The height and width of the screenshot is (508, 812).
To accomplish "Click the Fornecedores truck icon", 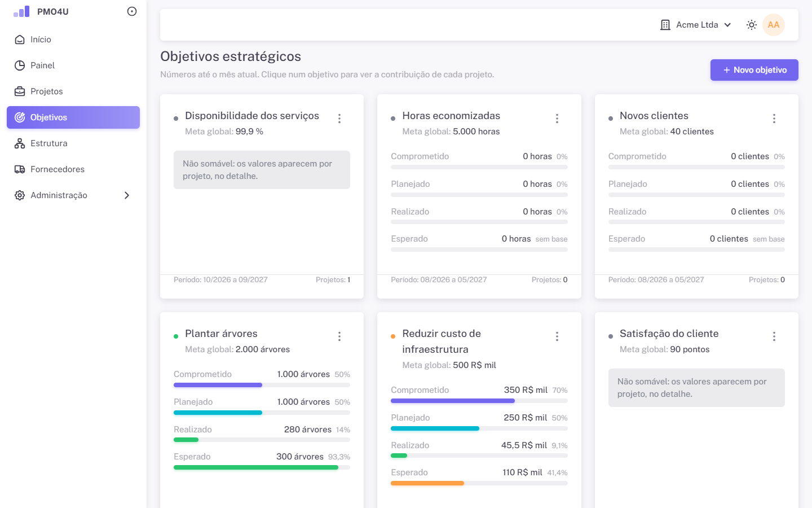I will point(20,169).
